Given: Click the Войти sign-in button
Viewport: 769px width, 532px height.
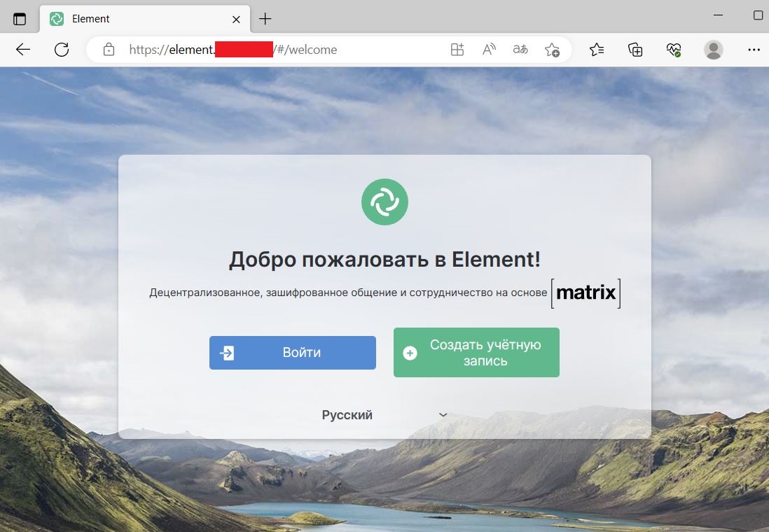Looking at the screenshot, I should click(x=293, y=353).
